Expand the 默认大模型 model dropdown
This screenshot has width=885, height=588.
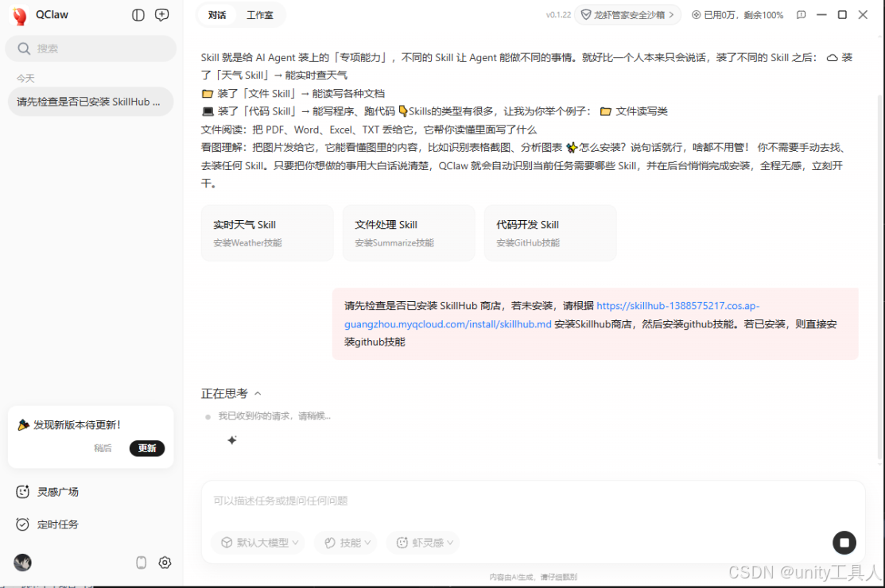pyautogui.click(x=260, y=543)
